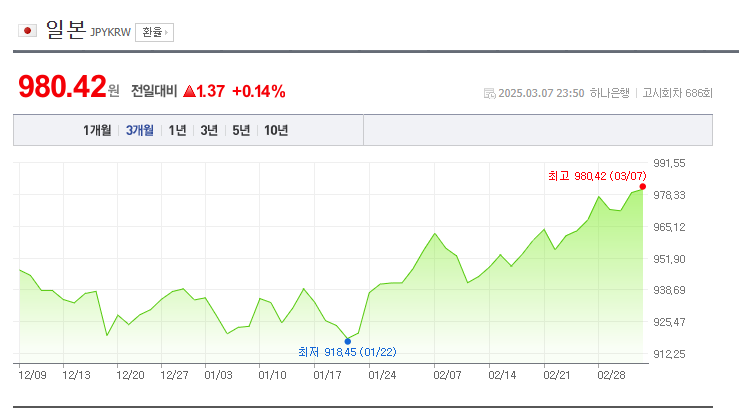Click the 01/24 date on x-axis
This screenshot has width=739, height=420.
pyautogui.click(x=382, y=375)
